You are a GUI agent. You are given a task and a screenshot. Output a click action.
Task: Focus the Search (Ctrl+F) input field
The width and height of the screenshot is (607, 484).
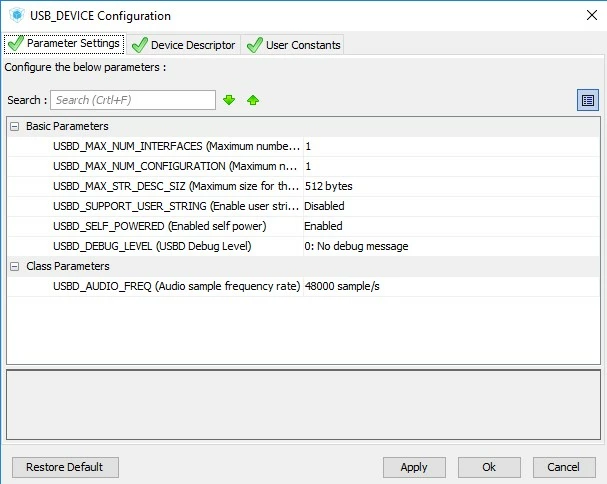(133, 100)
